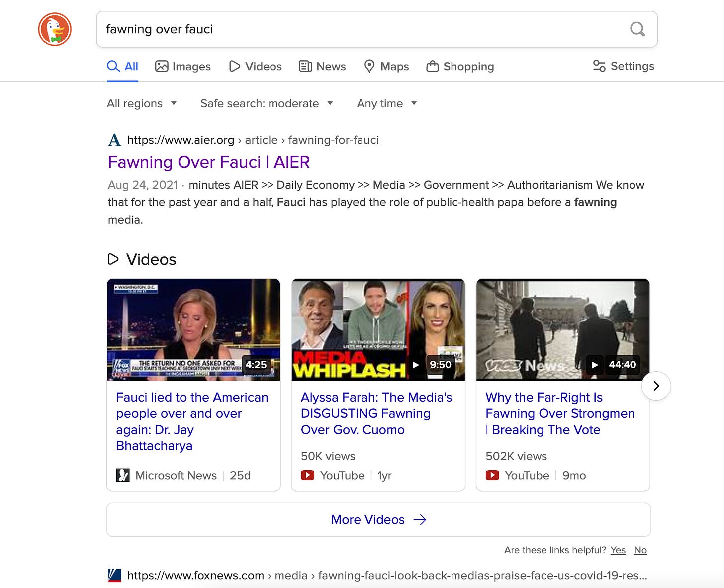Image resolution: width=724 pixels, height=588 pixels.
Task: Expand the Any time filter
Action: (386, 103)
